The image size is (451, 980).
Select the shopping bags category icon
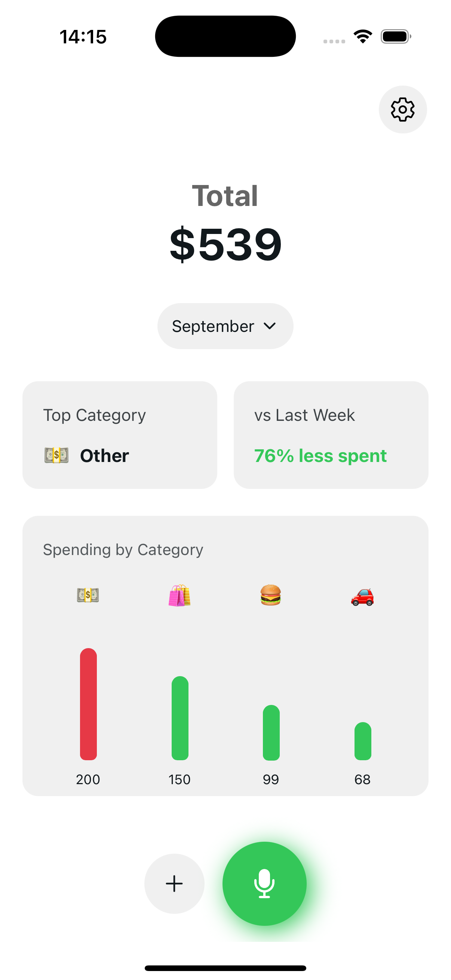pyautogui.click(x=180, y=595)
